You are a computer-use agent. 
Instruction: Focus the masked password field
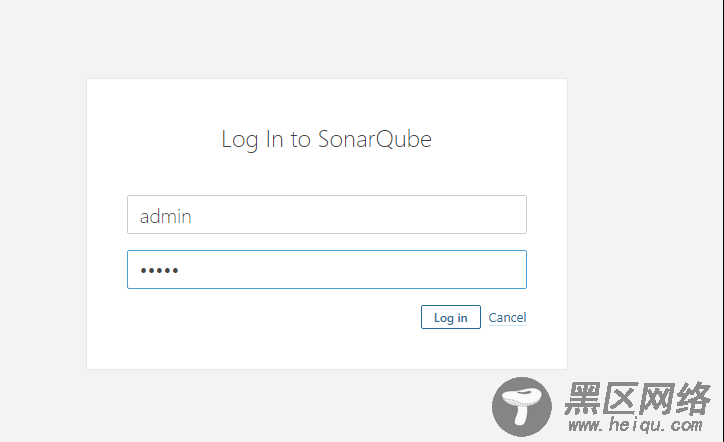click(327, 270)
